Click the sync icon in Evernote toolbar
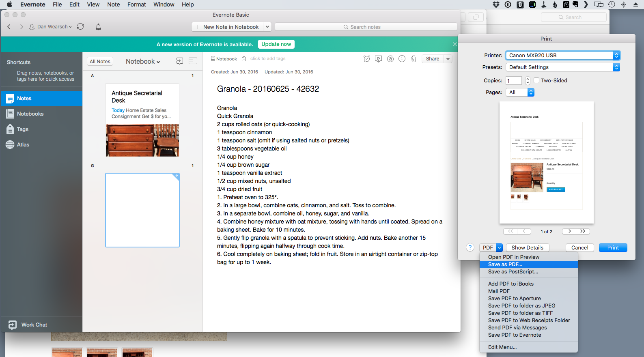Image resolution: width=644 pixels, height=357 pixels. (x=80, y=26)
